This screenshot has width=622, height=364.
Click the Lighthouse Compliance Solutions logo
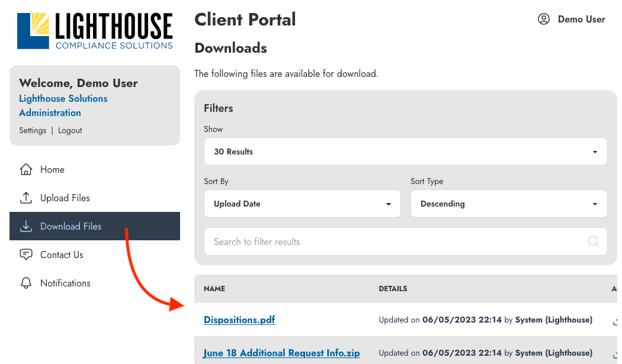point(95,30)
